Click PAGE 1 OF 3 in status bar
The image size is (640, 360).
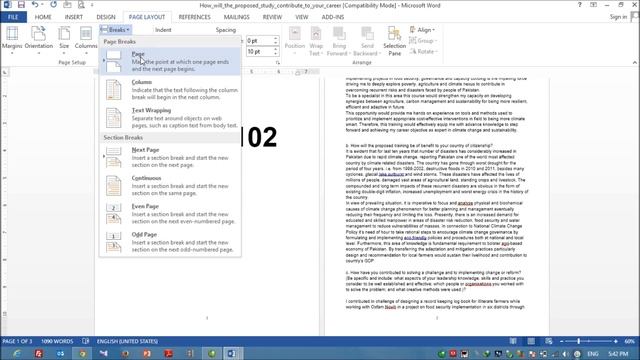[x=17, y=341]
